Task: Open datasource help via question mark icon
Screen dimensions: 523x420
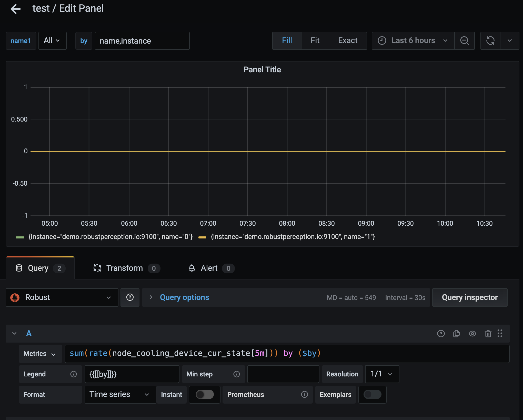Action: [x=130, y=297]
